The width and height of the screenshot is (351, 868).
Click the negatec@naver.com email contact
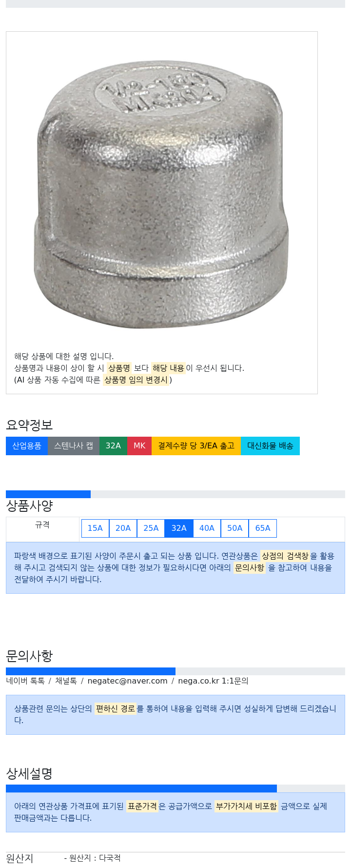coord(127,681)
